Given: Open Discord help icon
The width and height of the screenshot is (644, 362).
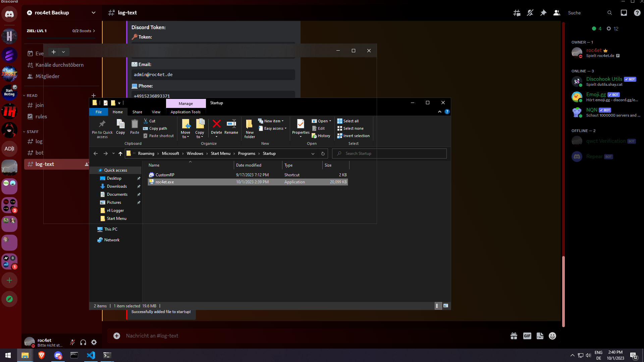Looking at the screenshot, I should pos(637,13).
